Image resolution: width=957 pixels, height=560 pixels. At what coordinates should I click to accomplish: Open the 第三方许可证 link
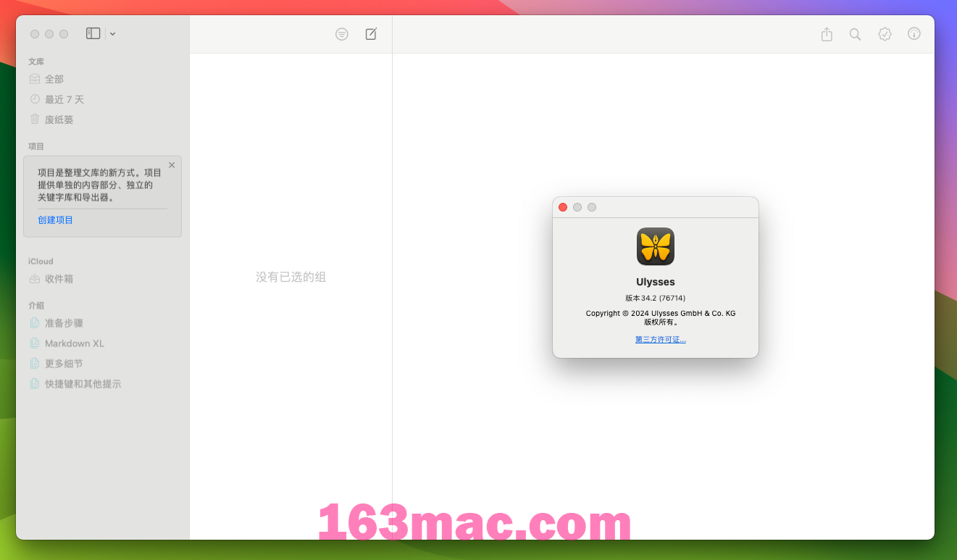pyautogui.click(x=661, y=339)
